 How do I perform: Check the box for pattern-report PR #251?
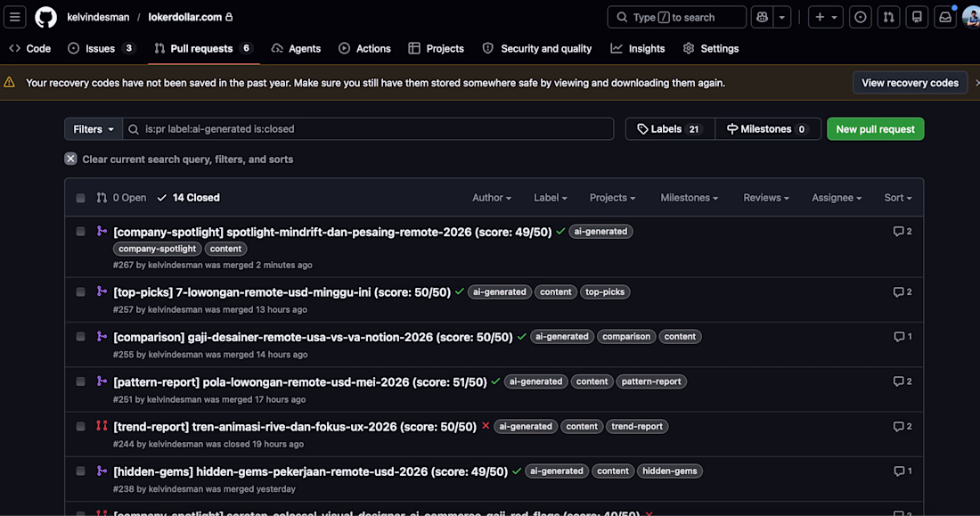click(x=80, y=381)
